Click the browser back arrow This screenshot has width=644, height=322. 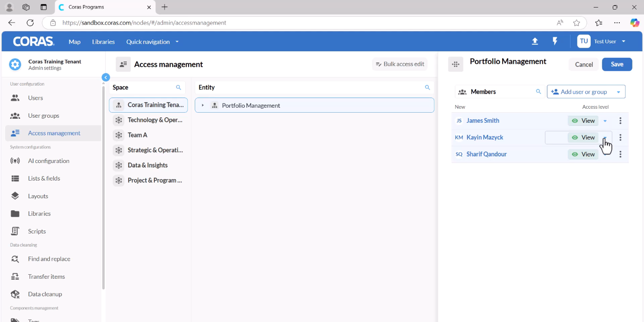pyautogui.click(x=12, y=23)
